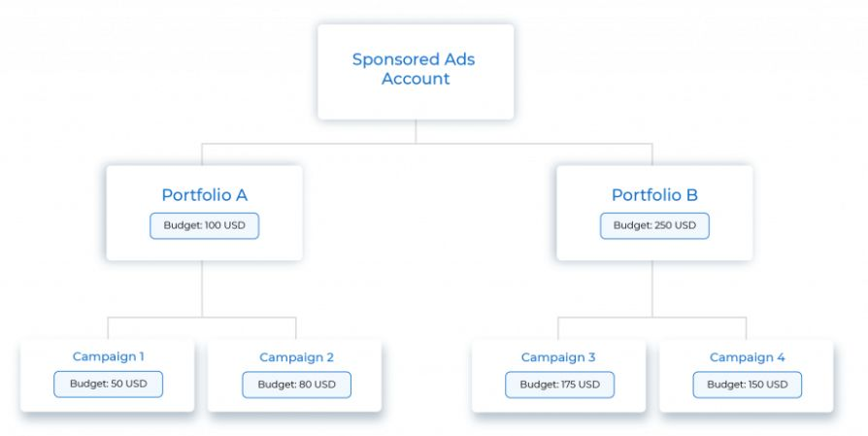Screen dimensions: 868x436
Task: Select Portfolio A budget 100 USD badge
Action: (204, 225)
